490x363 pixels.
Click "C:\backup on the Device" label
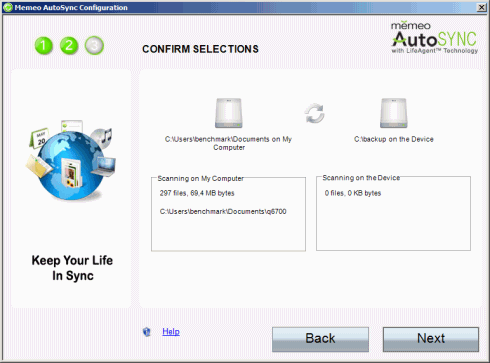point(394,139)
